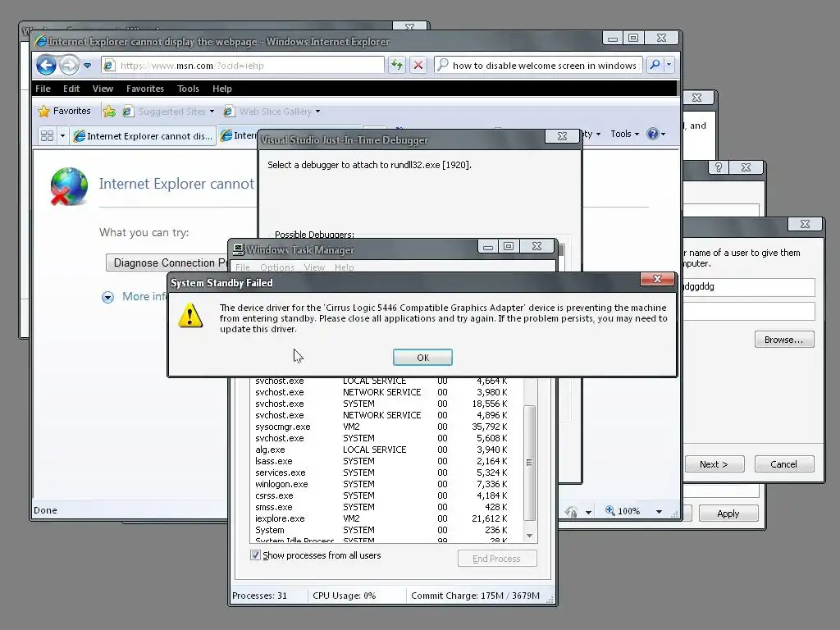Select the winlogon.exe process row

click(x=383, y=484)
